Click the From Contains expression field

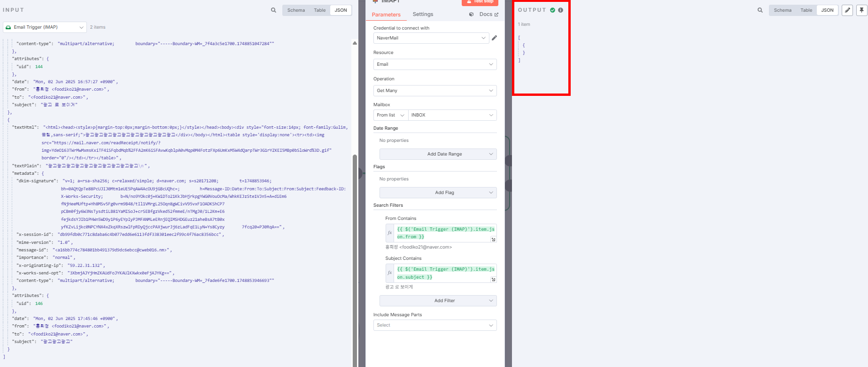coord(445,233)
